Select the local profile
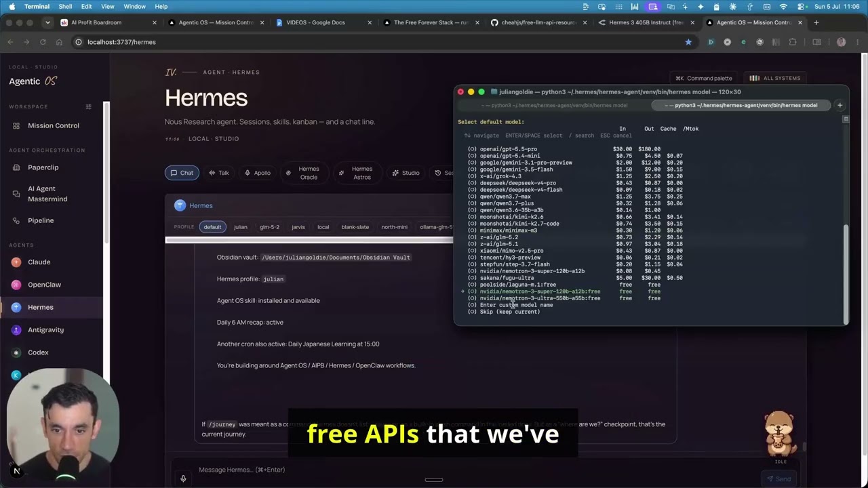 pyautogui.click(x=323, y=227)
